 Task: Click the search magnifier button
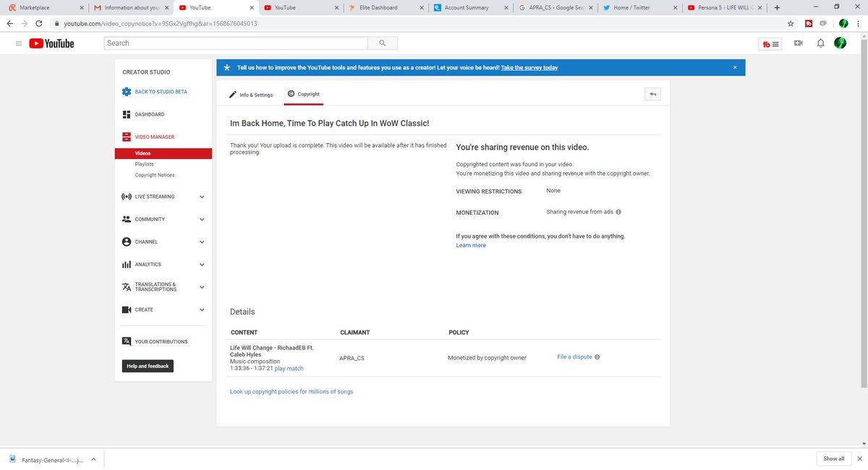(382, 43)
